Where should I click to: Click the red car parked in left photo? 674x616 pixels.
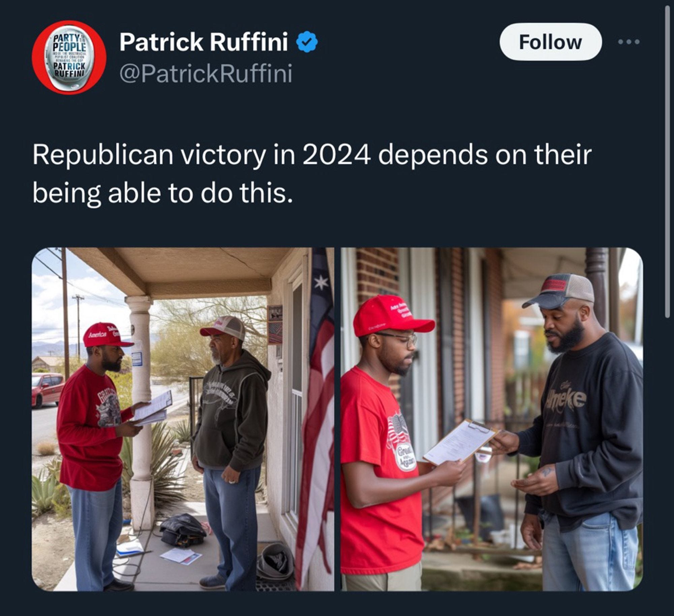[x=47, y=390]
